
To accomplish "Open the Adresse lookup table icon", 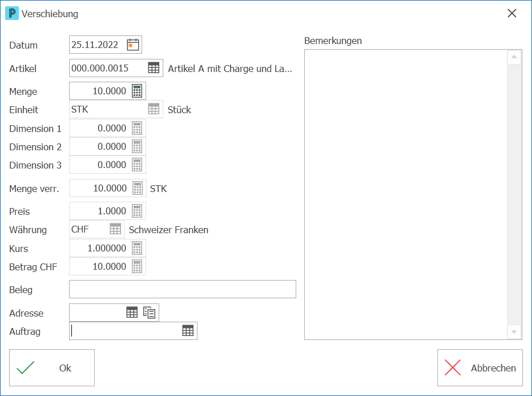I will [x=132, y=313].
